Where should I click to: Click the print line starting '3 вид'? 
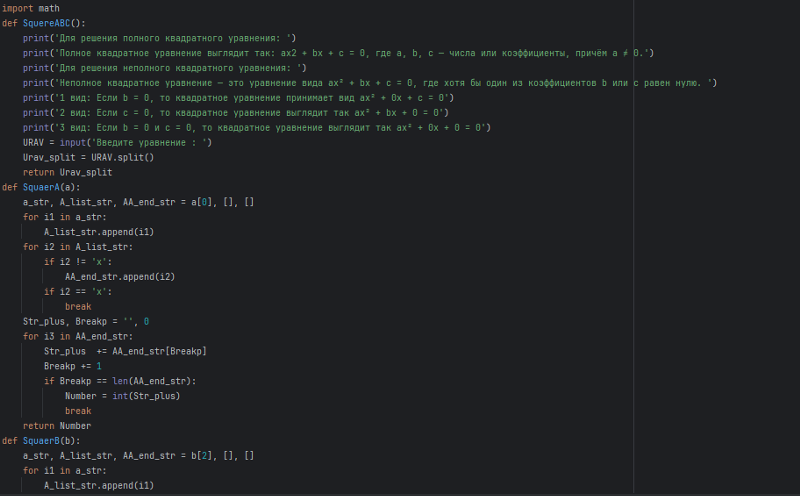tap(256, 127)
